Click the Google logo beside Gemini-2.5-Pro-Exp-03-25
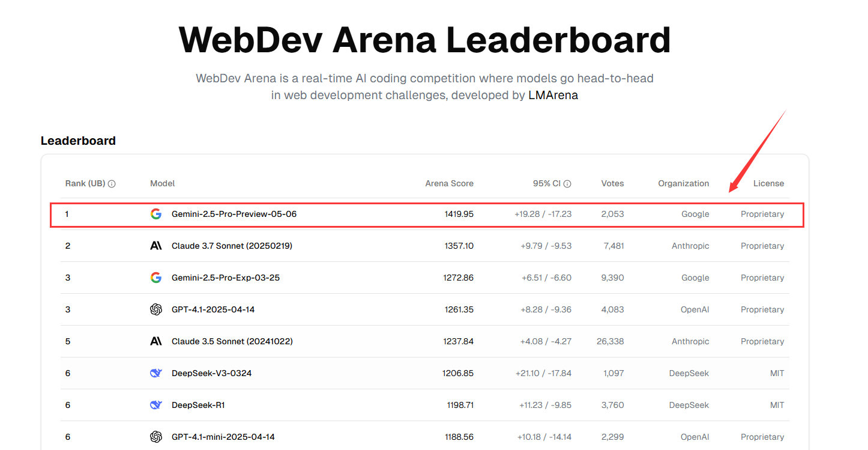This screenshot has height=450, width=868. 156,278
